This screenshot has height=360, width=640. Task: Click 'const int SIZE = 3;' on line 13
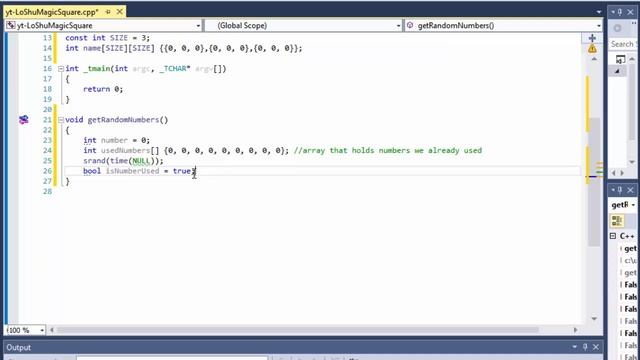[x=108, y=38]
